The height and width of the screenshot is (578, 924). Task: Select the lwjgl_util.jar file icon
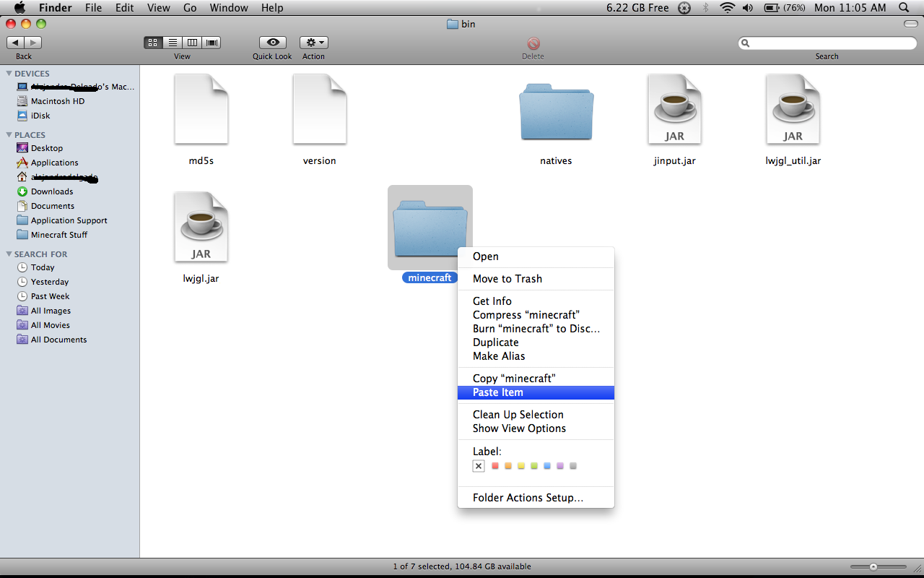793,109
